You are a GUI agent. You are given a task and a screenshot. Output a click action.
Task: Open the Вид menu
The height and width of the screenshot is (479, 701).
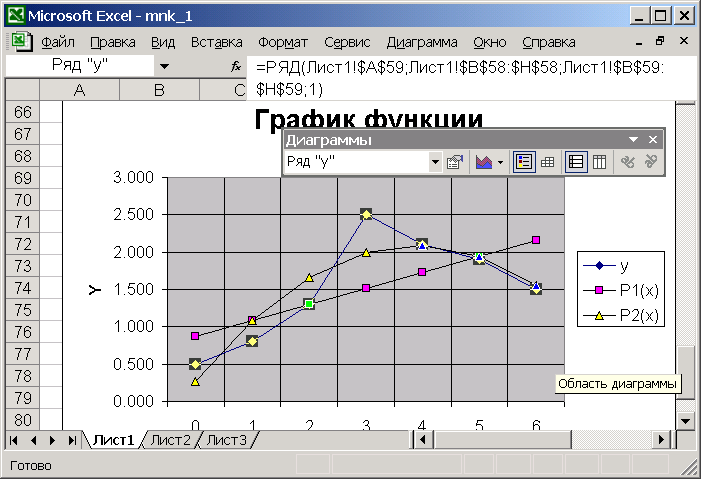[163, 42]
